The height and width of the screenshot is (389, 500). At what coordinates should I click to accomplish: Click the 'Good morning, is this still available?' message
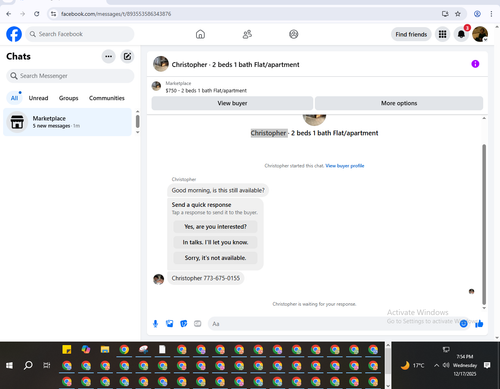pyautogui.click(x=218, y=190)
